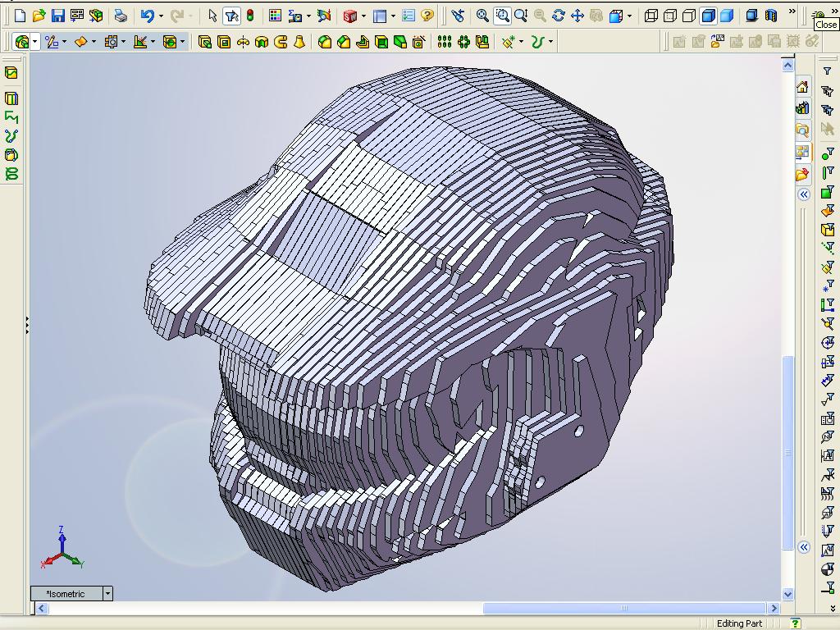This screenshot has width=840, height=630.
Task: Click the horizontal scrollbar left arrow
Action: click(42, 608)
